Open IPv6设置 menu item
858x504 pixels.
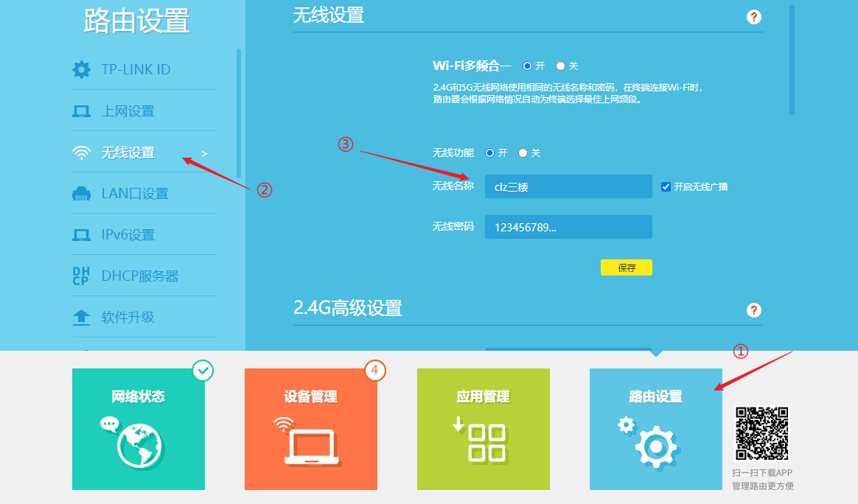coord(144,235)
